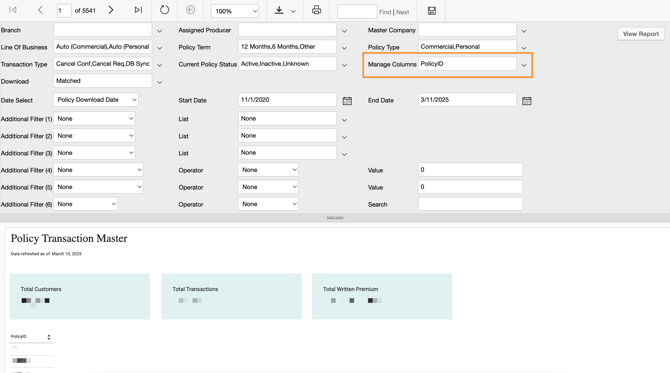670x373 pixels.
Task: Jump to the last report page
Action: [x=138, y=10]
